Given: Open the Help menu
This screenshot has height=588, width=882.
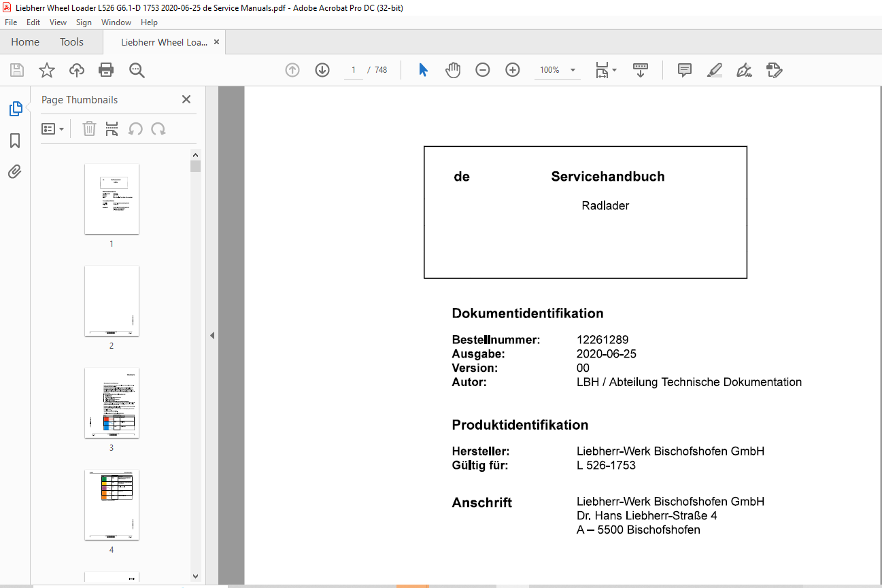Looking at the screenshot, I should [149, 22].
